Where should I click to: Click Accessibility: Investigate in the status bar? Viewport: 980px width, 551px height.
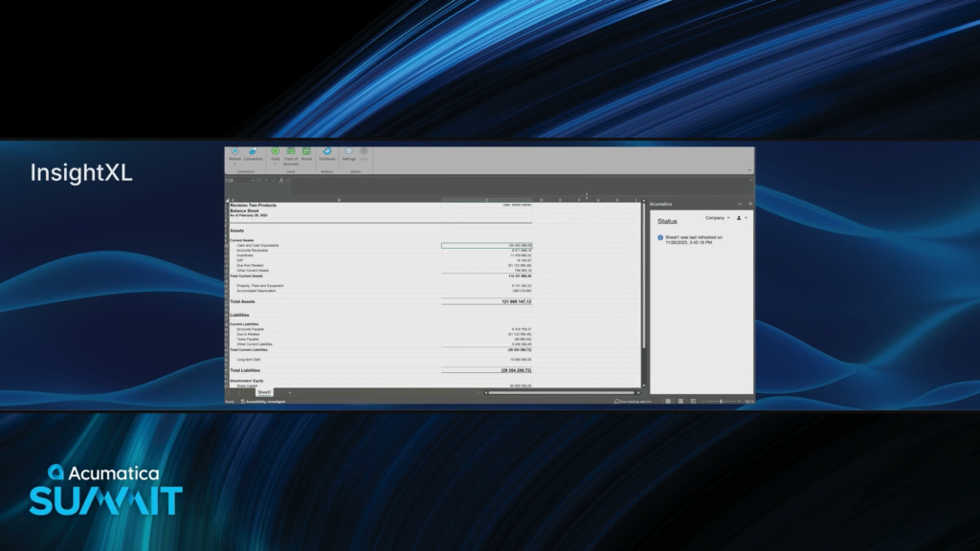pyautogui.click(x=264, y=402)
